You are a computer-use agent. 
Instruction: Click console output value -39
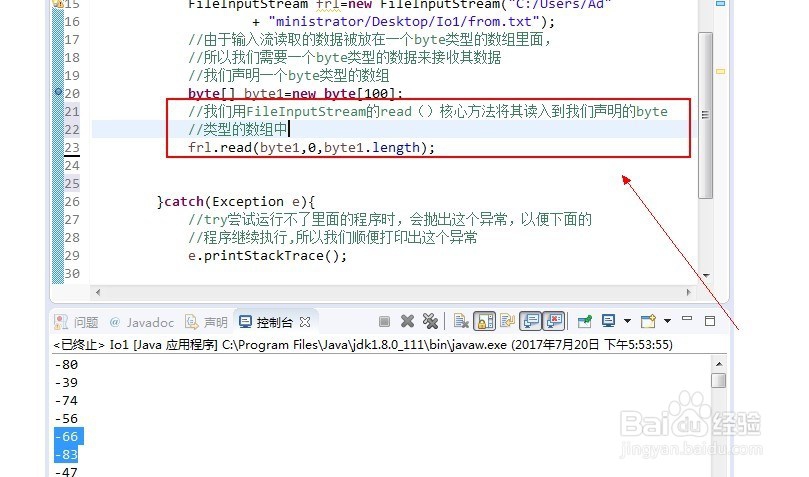point(67,383)
